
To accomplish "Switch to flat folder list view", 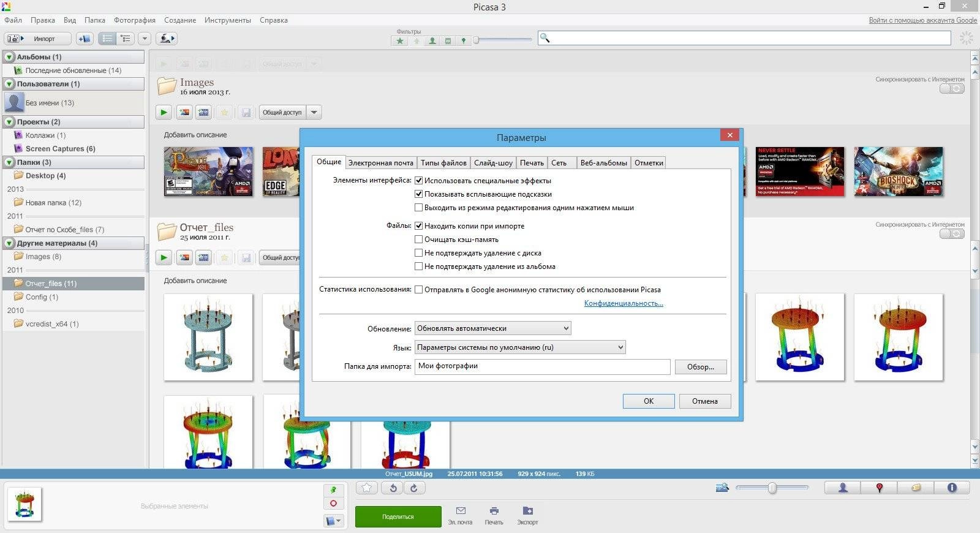I will 107,39.
